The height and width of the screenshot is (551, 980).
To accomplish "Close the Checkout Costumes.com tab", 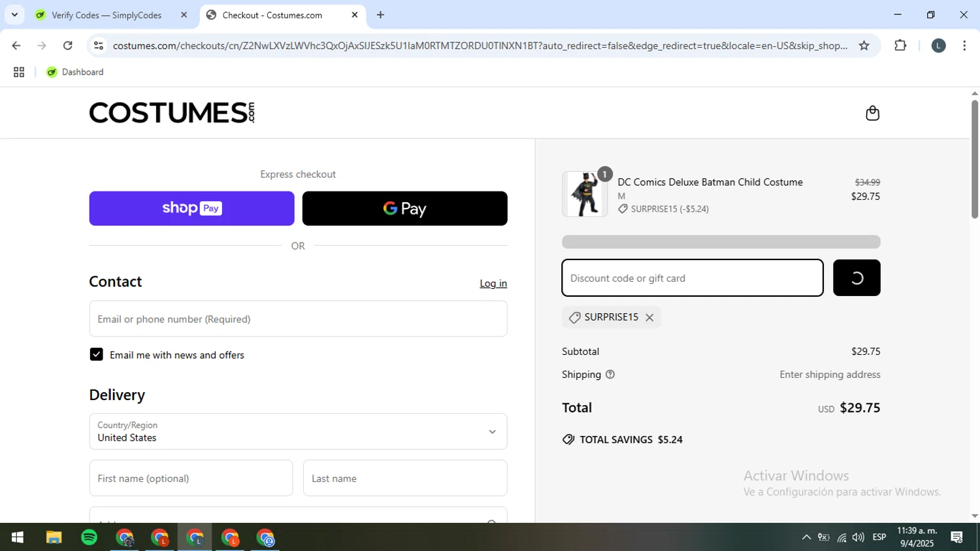I will coord(355,15).
